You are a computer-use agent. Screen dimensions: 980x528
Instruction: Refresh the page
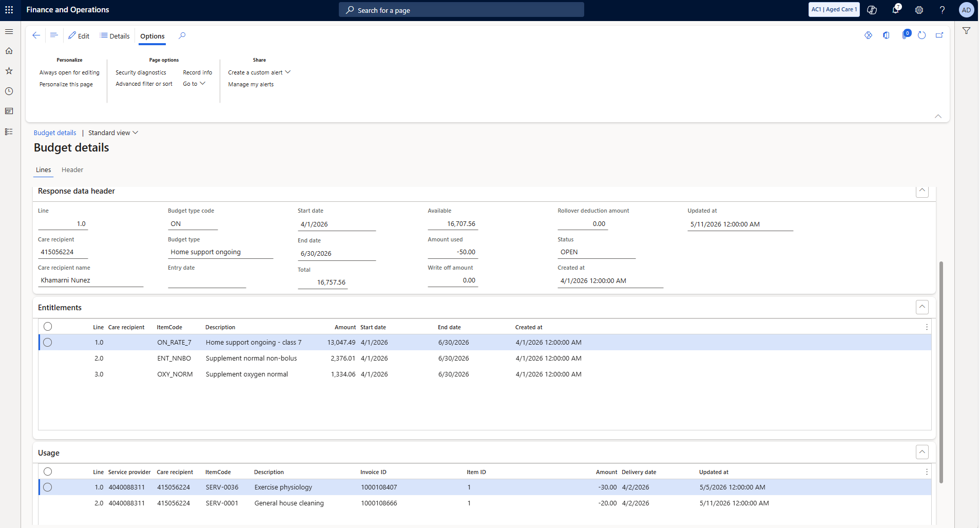tap(922, 35)
